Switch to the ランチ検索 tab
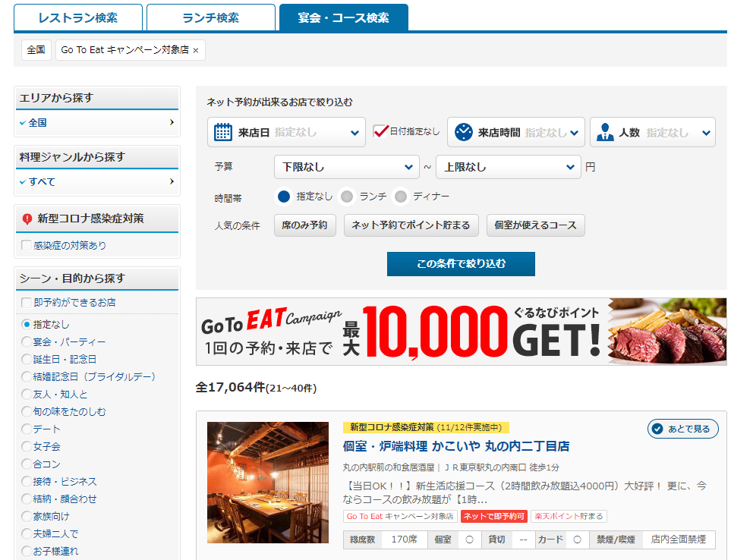 (211, 17)
